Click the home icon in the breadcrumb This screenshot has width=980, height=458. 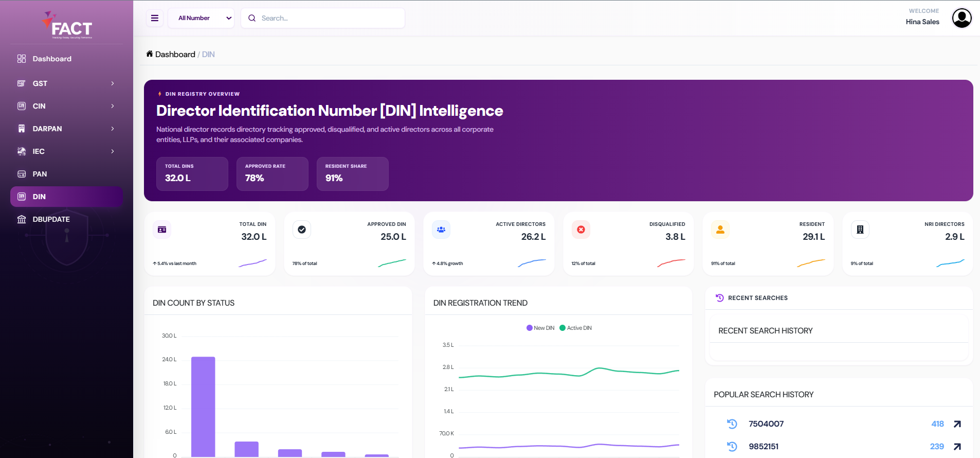[150, 54]
